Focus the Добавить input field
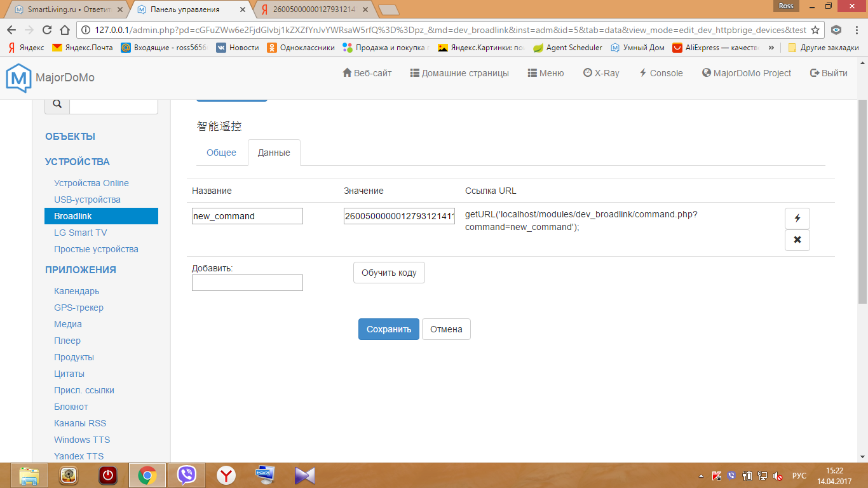Image resolution: width=868 pixels, height=488 pixels. pyautogui.click(x=247, y=283)
